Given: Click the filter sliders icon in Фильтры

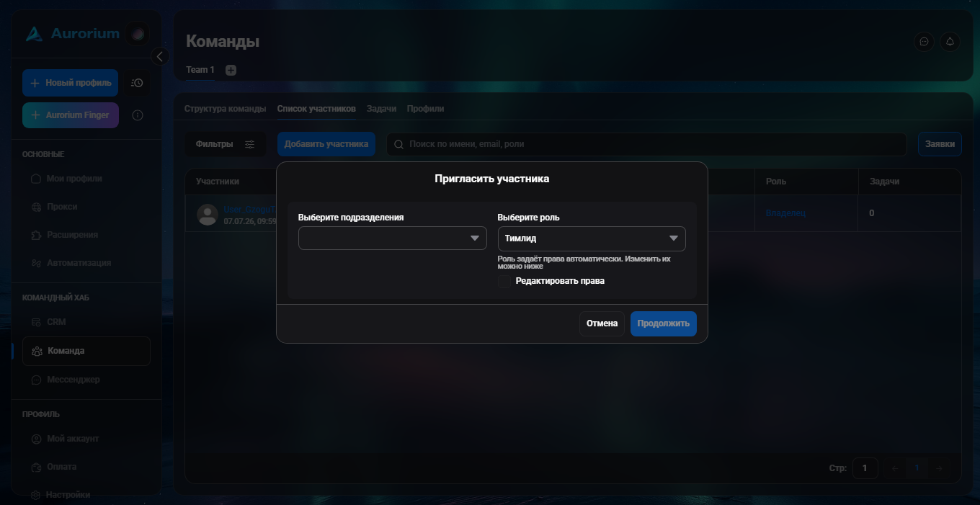Looking at the screenshot, I should coord(249,144).
